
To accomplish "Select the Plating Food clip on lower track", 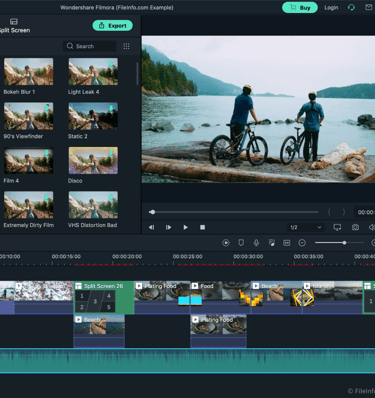I will point(218,331).
